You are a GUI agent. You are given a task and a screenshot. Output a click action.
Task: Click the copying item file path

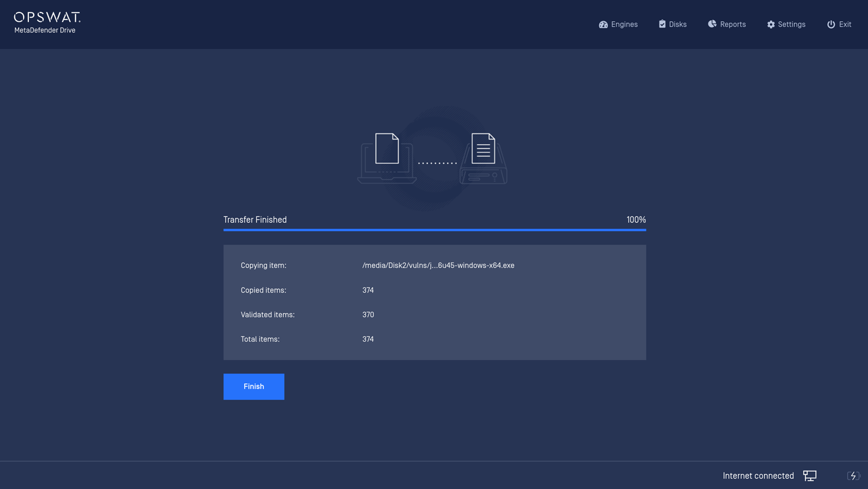(x=438, y=265)
